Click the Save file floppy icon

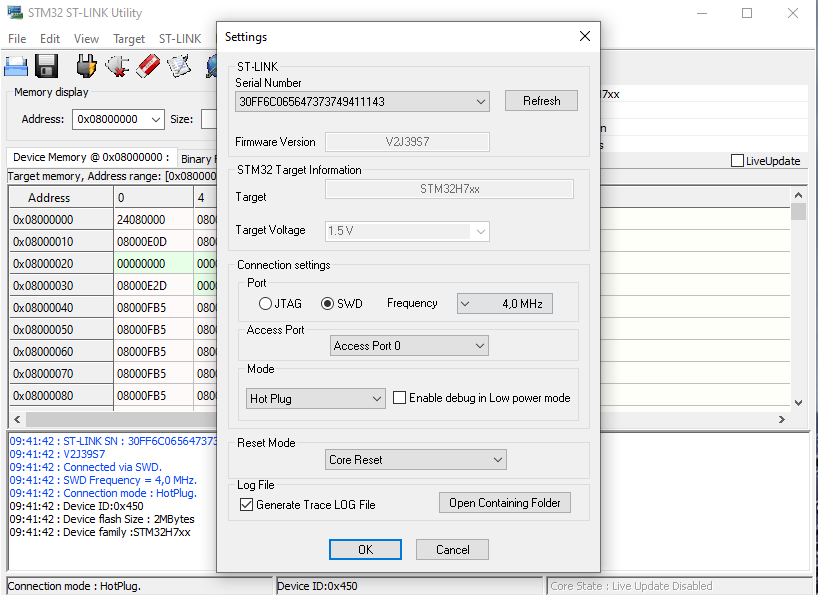[x=46, y=67]
